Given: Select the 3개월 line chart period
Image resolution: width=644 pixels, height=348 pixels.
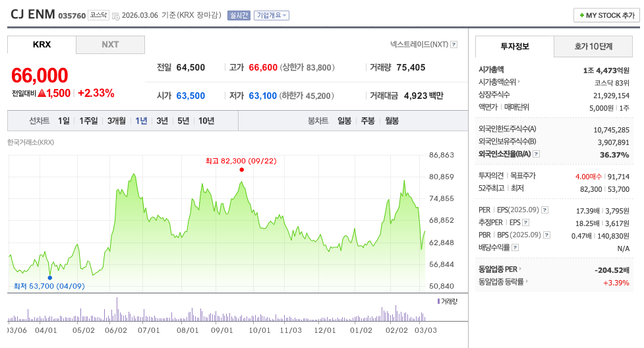Looking at the screenshot, I should pos(116,121).
